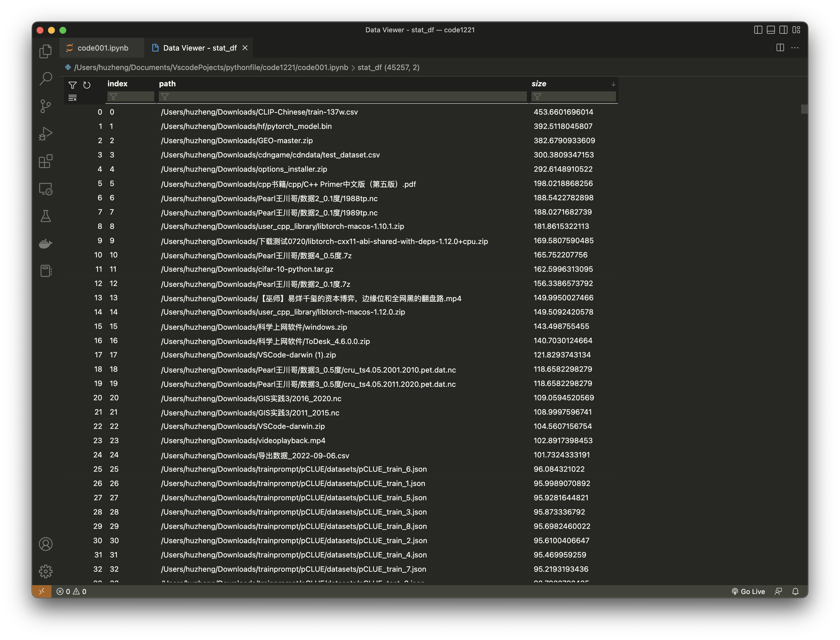Toggle the Secondary Side Bar layout

click(783, 30)
